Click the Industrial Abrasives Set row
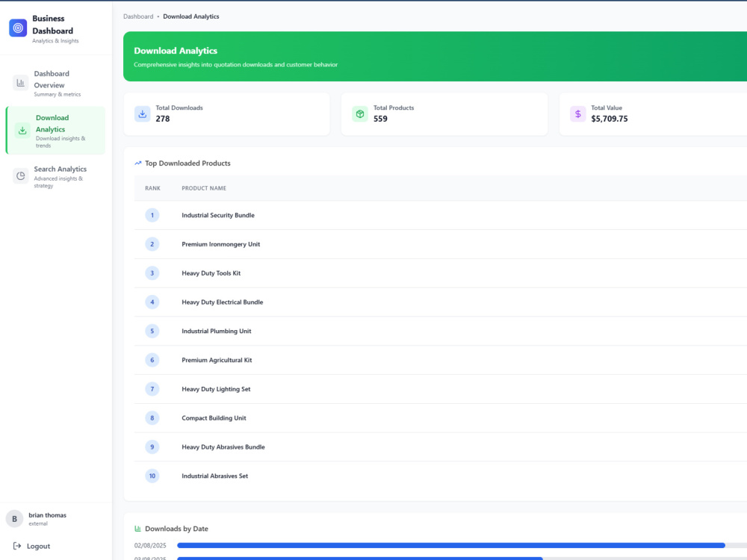This screenshot has width=747, height=560. point(441,476)
